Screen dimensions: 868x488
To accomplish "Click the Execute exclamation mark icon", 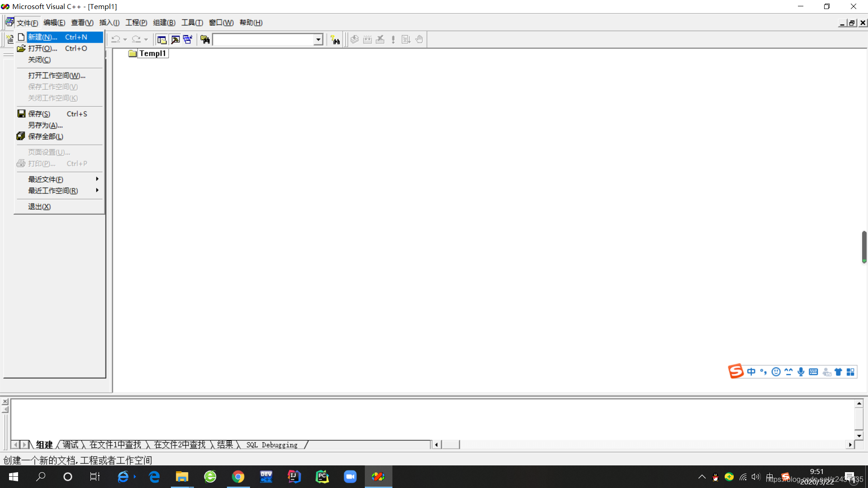I will [393, 40].
